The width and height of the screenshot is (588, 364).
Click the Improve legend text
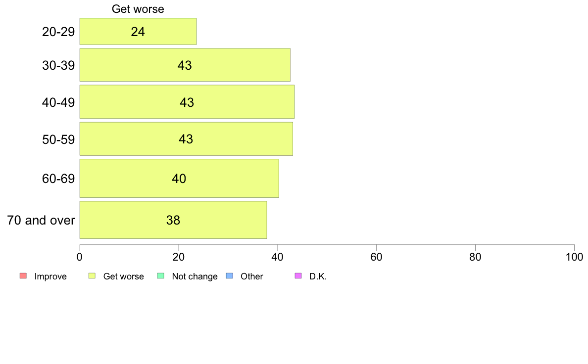point(50,276)
